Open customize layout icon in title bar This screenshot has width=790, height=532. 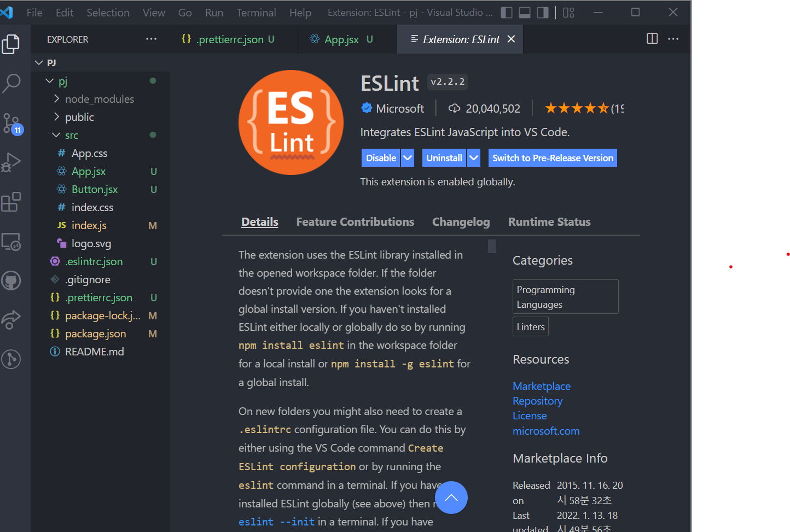point(568,13)
